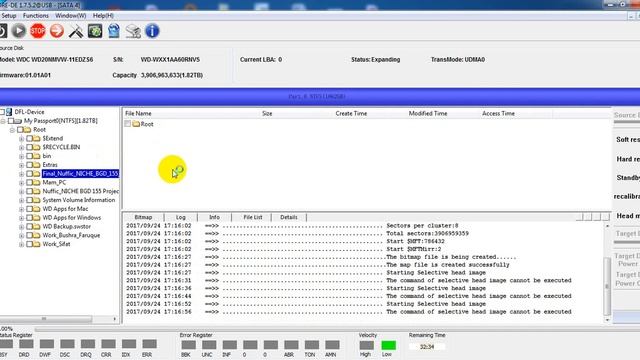Click the ABR error register indicator
The width and height of the screenshot is (640, 360).
coord(291,345)
